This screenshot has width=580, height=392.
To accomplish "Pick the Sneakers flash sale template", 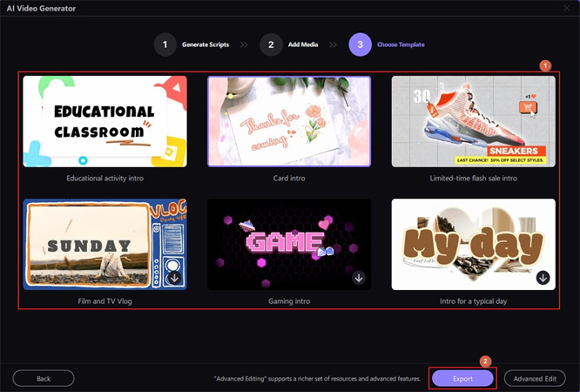I will (473, 121).
